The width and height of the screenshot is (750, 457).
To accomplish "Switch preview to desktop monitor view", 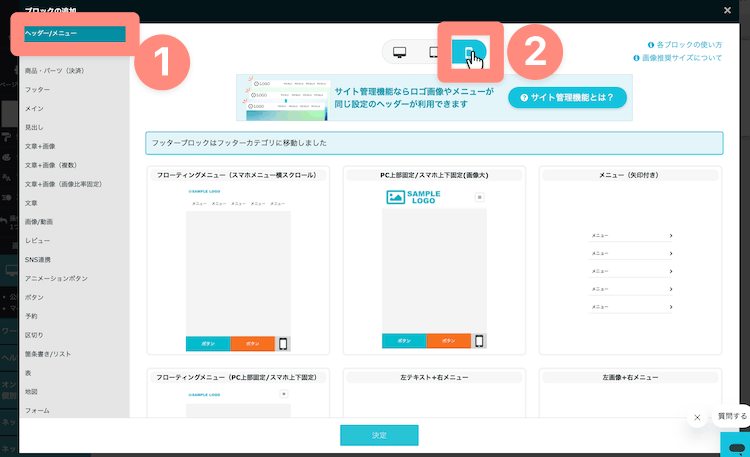I will pyautogui.click(x=399, y=52).
